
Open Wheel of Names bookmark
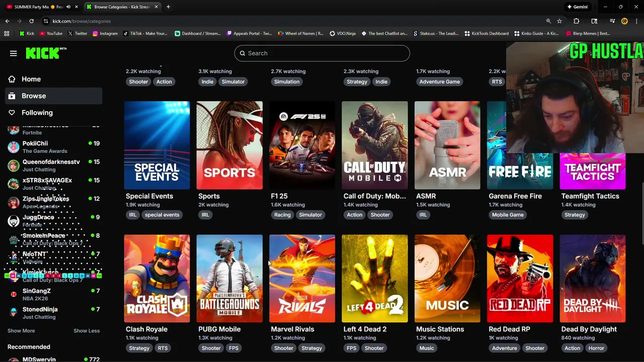coord(300,34)
